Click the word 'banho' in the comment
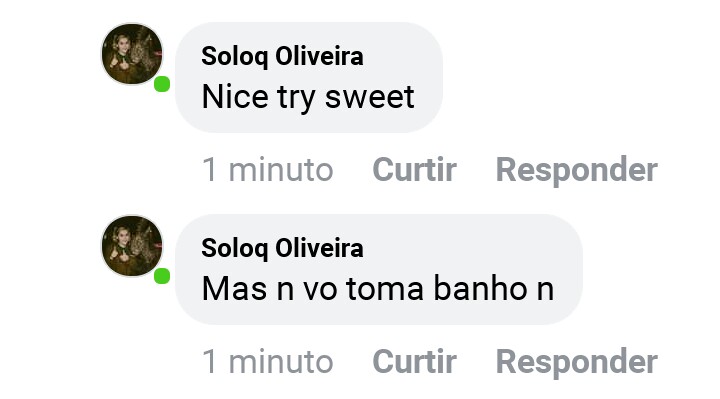Viewport: 720px width, 399px height. point(481,288)
